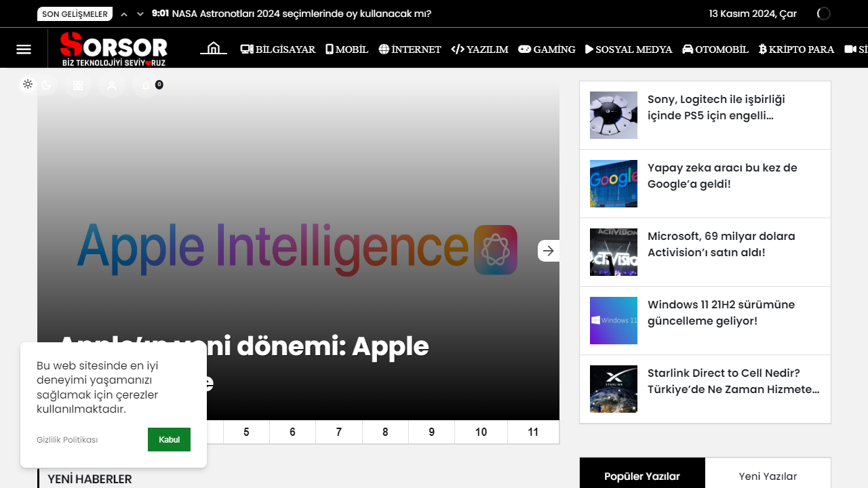Read Starlink Direct to Cell article
This screenshot has height=488, width=868.
[x=733, y=381]
